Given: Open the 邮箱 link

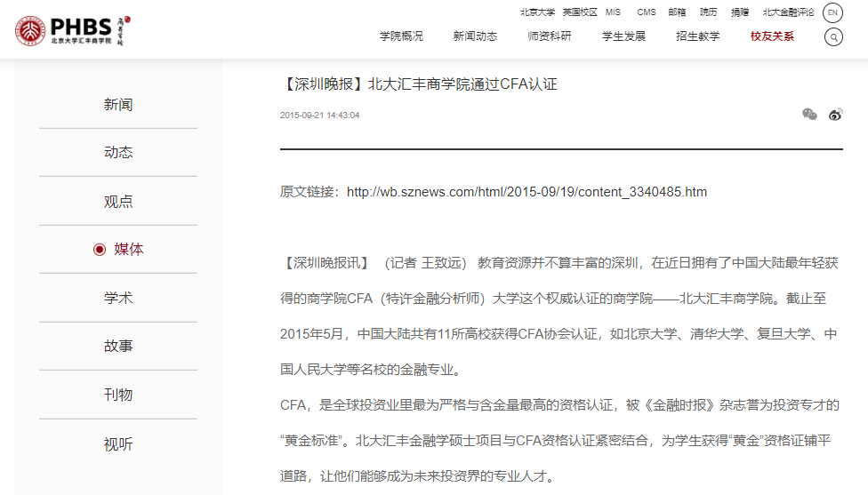Looking at the screenshot, I should [677, 12].
